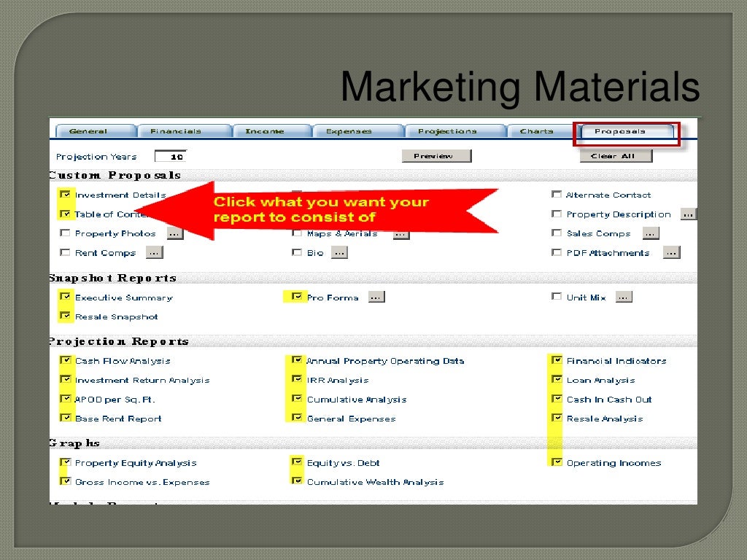Uncheck the Investment Details checkbox

(65, 194)
